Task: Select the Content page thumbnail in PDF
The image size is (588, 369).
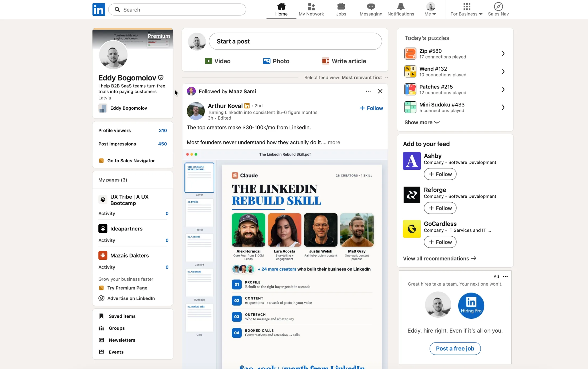Action: point(199,248)
